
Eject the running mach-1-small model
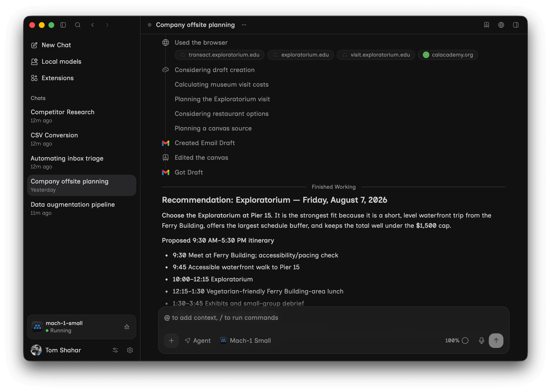(127, 327)
